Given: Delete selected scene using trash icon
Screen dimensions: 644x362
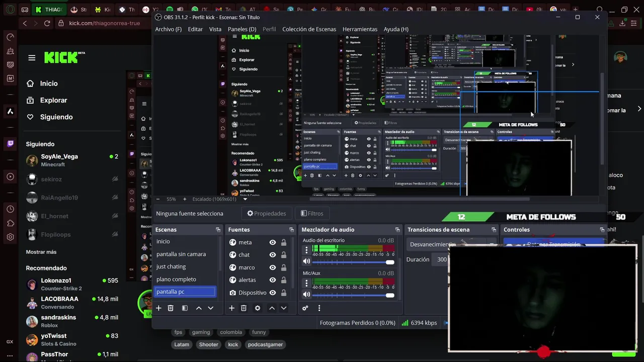Looking at the screenshot, I should pos(171,308).
